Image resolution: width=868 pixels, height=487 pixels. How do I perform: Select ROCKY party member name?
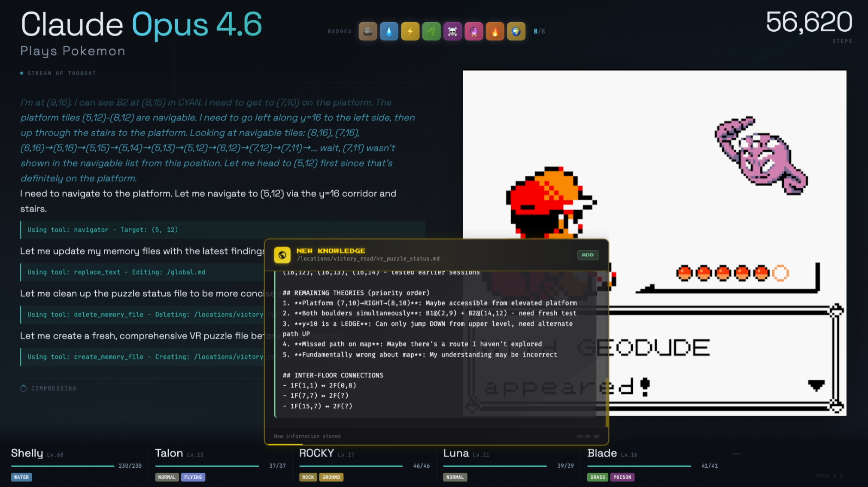(316, 453)
